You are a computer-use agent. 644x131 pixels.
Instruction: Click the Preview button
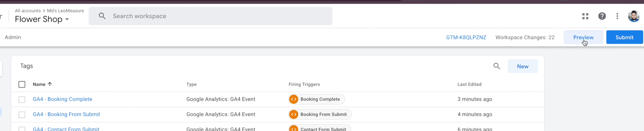[583, 37]
